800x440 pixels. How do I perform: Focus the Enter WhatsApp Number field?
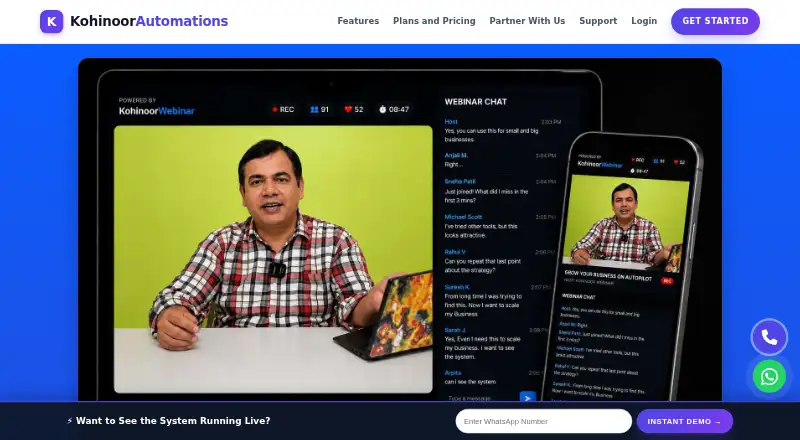click(543, 422)
